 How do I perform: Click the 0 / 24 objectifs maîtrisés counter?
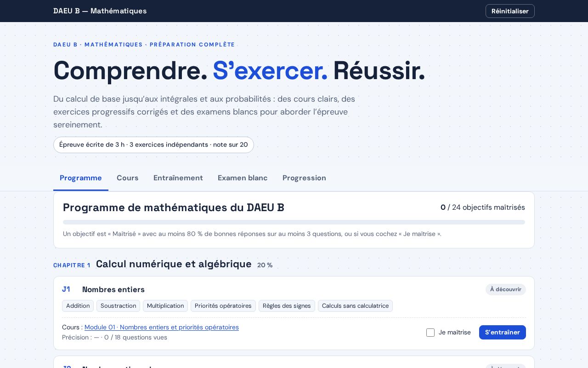click(483, 207)
